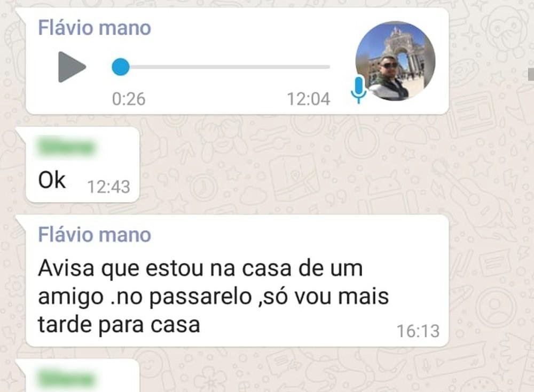Viewport: 534px width, 392px height.
Task: Click the 0:26 audio duration label
Action: [128, 99]
